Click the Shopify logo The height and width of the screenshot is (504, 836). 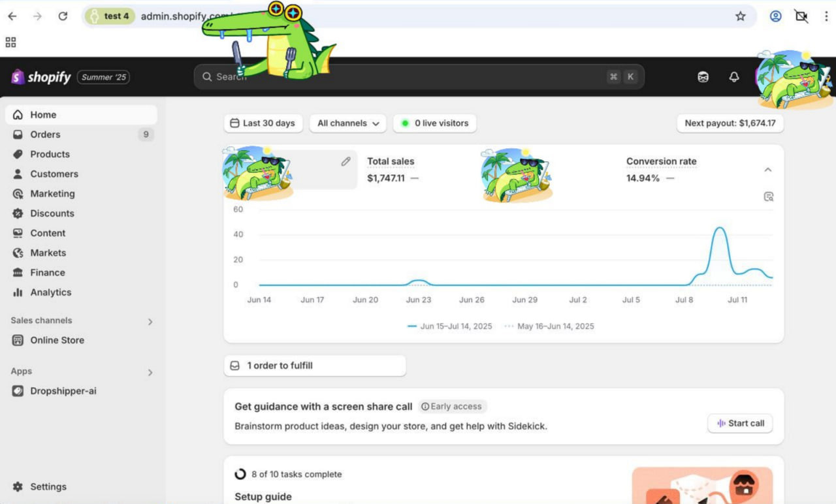(40, 77)
